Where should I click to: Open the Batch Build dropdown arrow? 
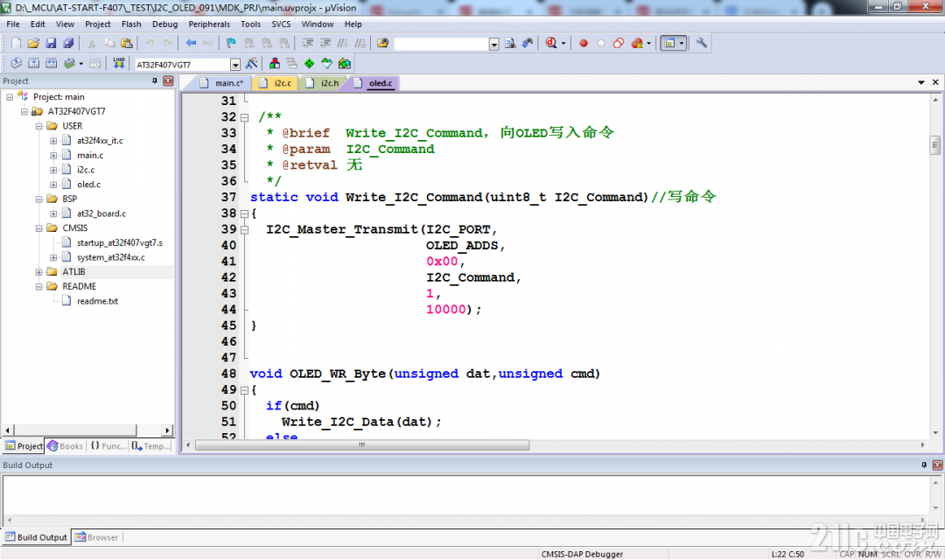pyautogui.click(x=81, y=63)
